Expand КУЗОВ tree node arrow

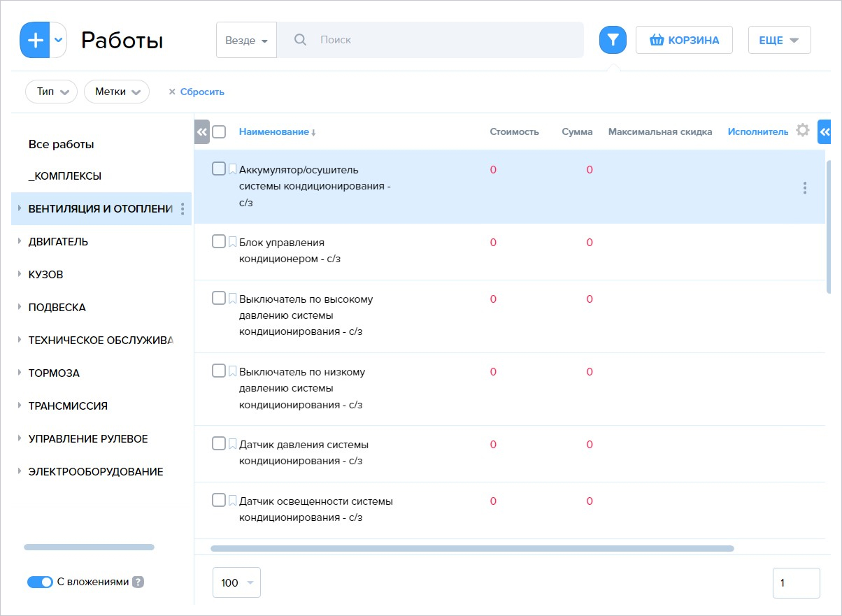(20, 274)
